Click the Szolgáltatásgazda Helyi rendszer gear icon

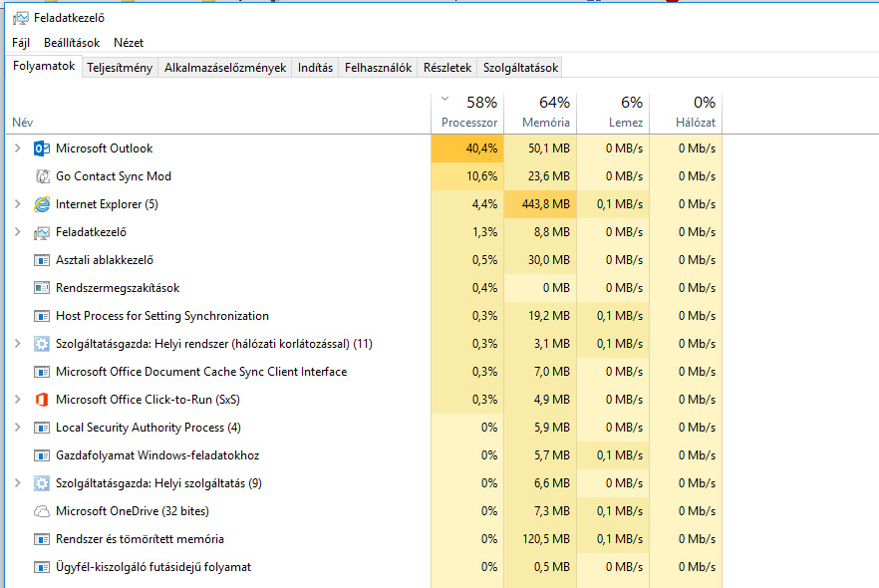click(42, 344)
